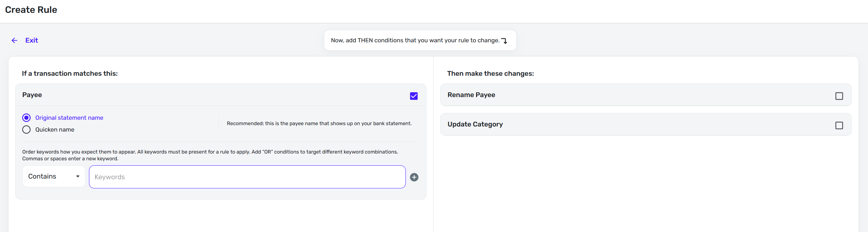
Task: Tick the Update Category checkbox
Action: click(839, 125)
